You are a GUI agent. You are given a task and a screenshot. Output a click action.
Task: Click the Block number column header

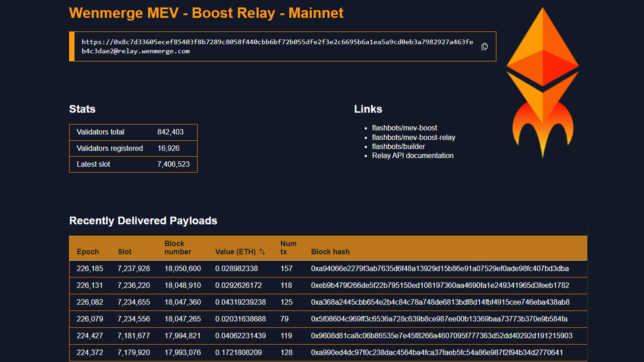click(178, 248)
